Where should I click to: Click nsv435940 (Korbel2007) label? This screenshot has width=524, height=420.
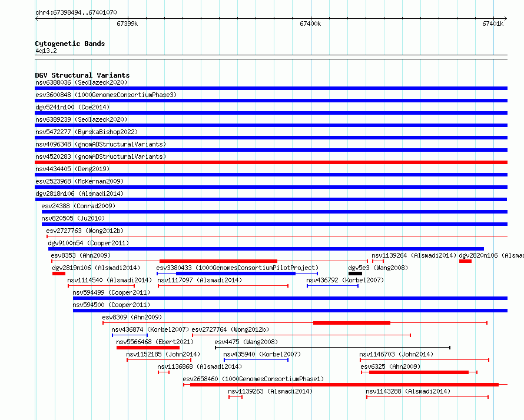262,354
